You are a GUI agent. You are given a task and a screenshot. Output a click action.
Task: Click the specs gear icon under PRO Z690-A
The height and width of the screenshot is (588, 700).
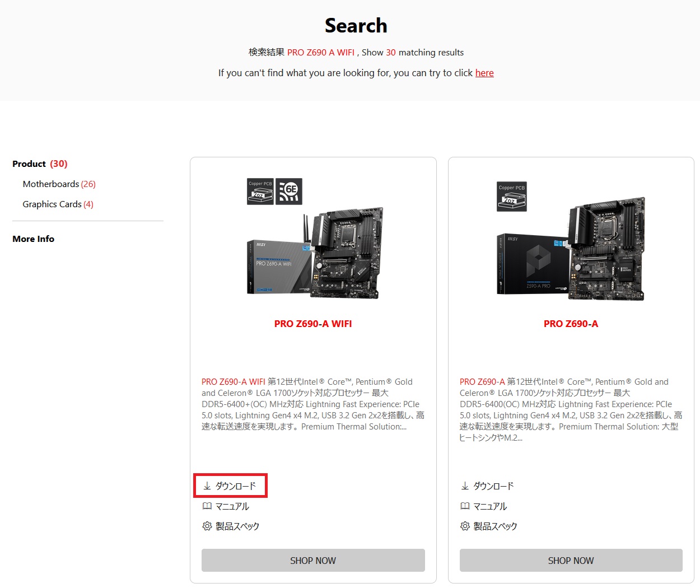pyautogui.click(x=465, y=526)
